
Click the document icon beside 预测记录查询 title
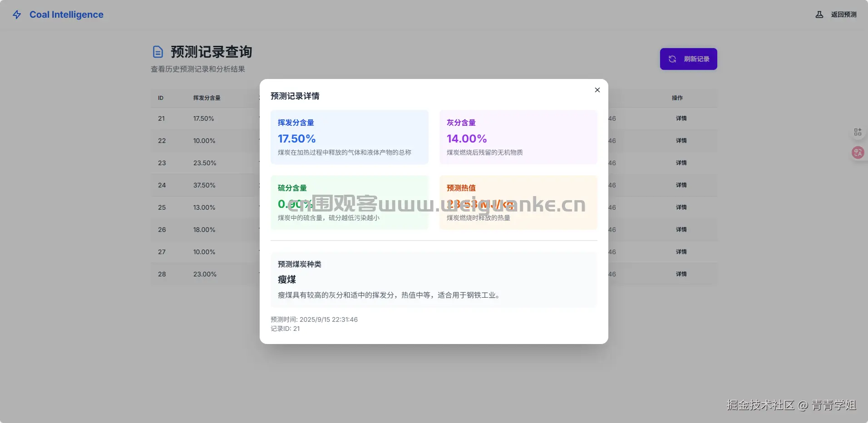(157, 52)
